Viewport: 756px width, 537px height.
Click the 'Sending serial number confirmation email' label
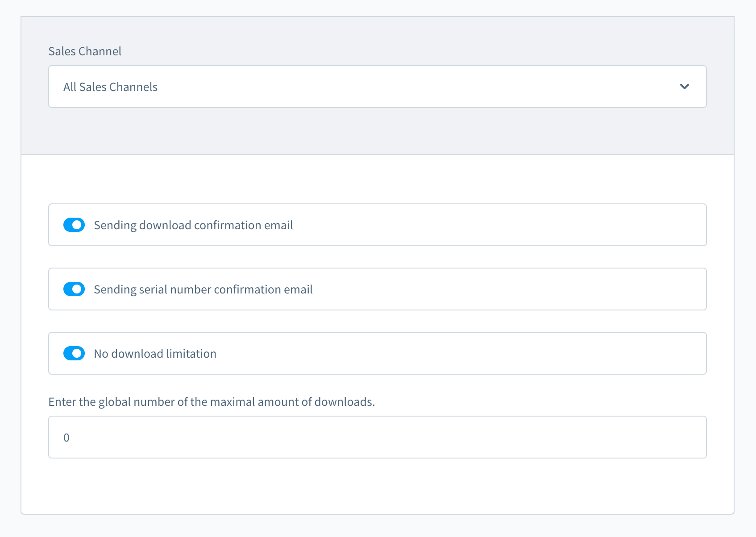coord(203,289)
